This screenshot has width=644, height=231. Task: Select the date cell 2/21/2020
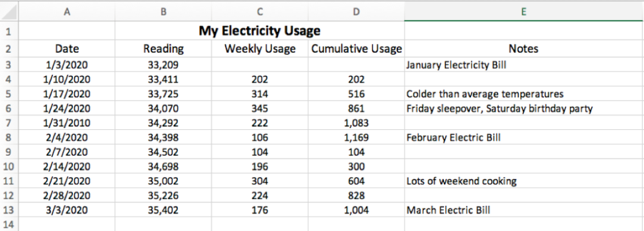click(x=67, y=181)
